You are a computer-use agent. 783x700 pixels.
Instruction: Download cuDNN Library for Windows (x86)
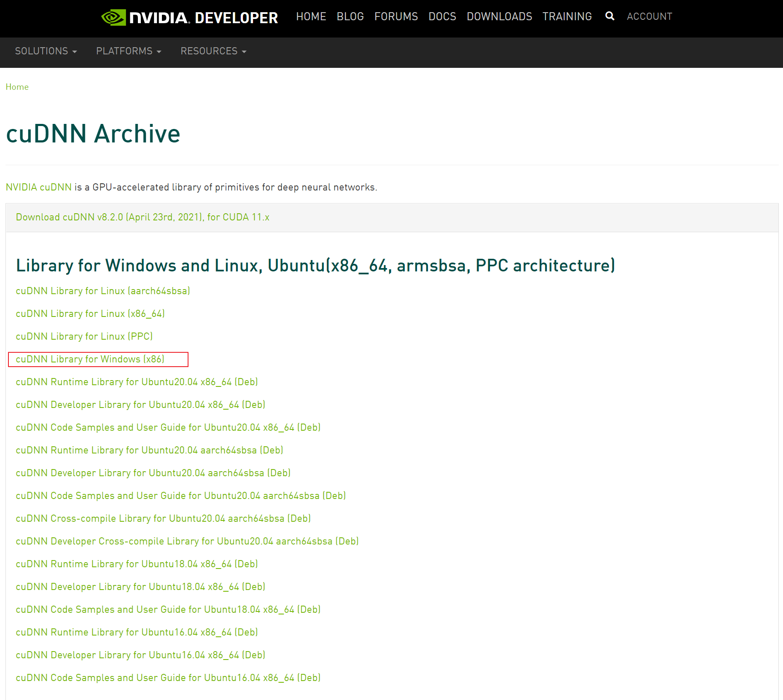[x=90, y=359]
